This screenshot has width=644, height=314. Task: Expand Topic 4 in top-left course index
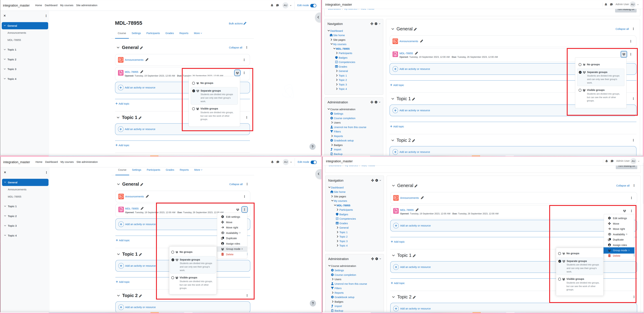[x=5, y=79]
